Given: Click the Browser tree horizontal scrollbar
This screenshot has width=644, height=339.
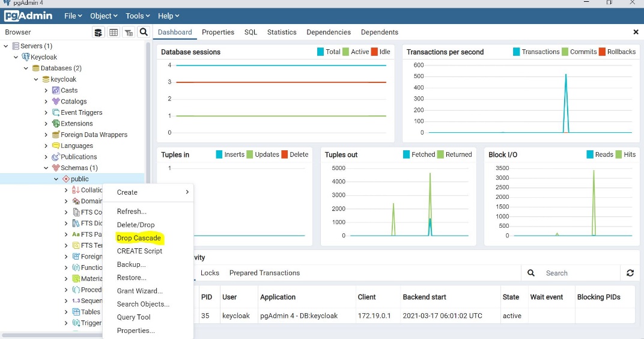Looking at the screenshot, I should pyautogui.click(x=51, y=335).
